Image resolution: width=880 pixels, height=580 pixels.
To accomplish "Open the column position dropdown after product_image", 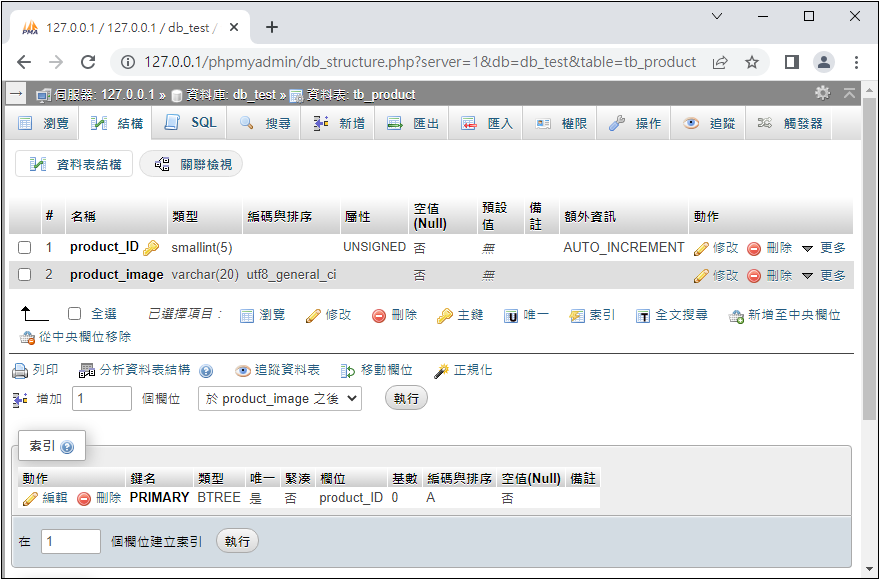I will pos(279,398).
